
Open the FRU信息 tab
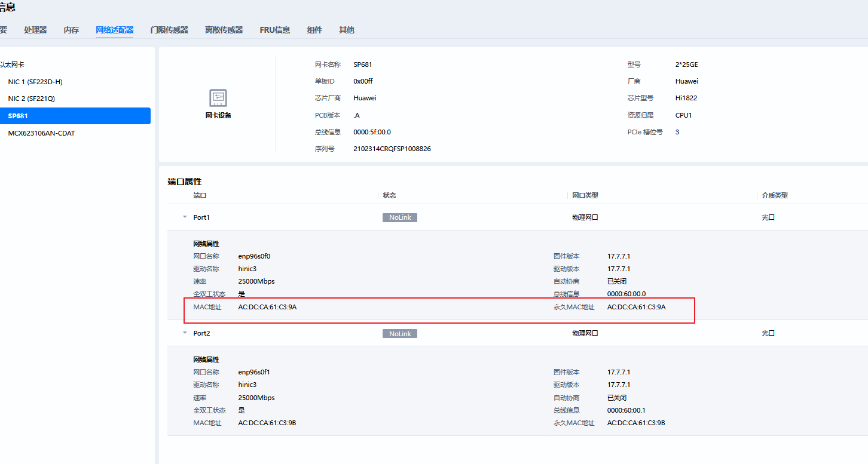275,30
